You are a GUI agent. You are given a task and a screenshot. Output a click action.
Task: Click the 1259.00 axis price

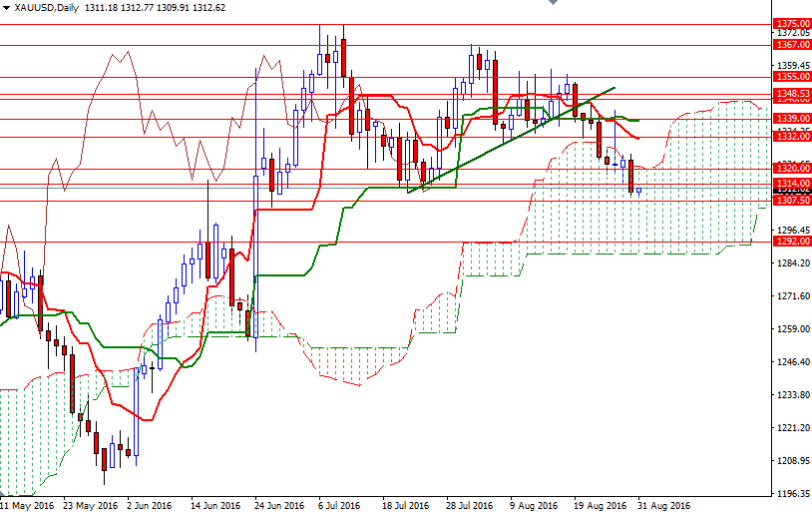pyautogui.click(x=794, y=329)
